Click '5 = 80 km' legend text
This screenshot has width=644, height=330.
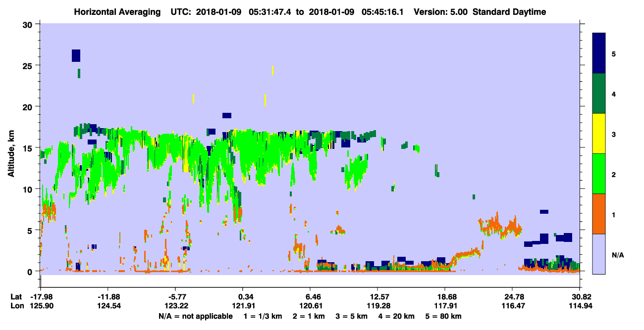pos(444,316)
